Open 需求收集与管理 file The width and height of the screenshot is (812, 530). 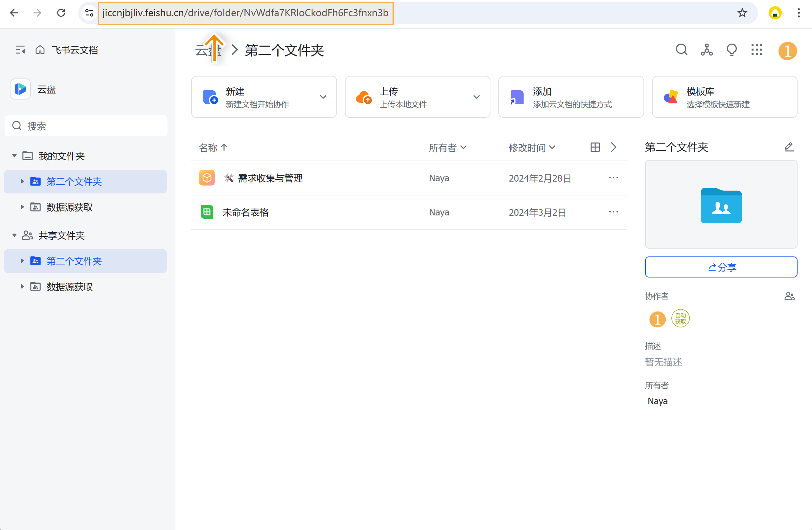click(x=270, y=178)
